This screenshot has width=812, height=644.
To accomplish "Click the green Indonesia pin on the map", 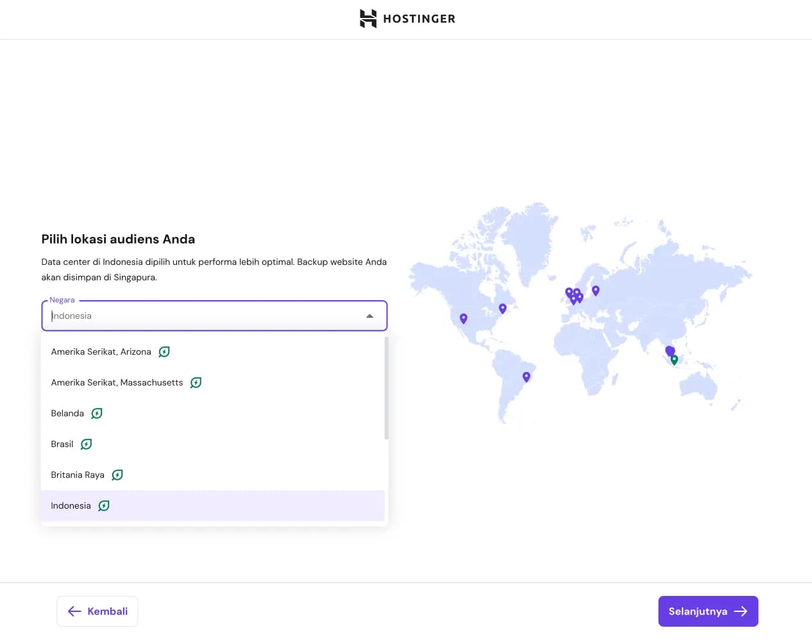I will click(x=674, y=360).
